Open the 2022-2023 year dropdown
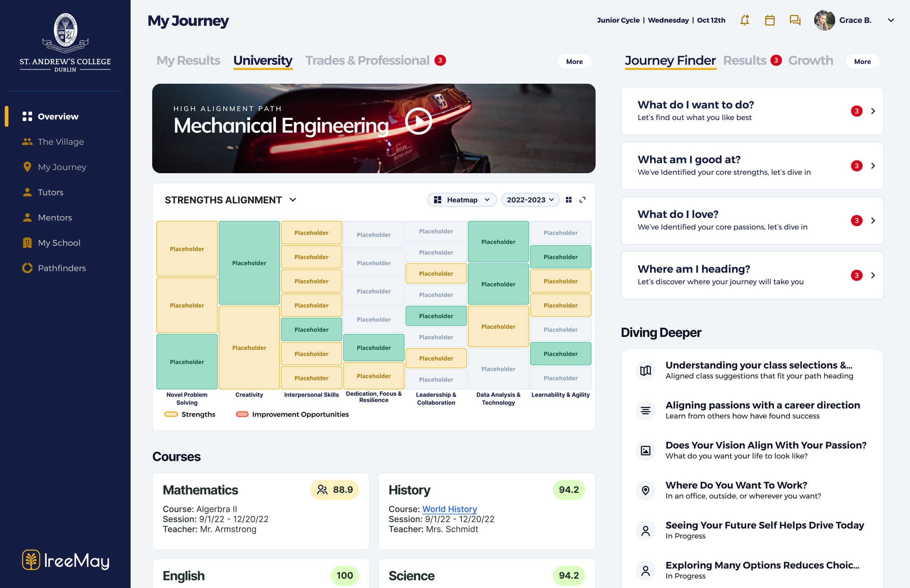 point(530,200)
